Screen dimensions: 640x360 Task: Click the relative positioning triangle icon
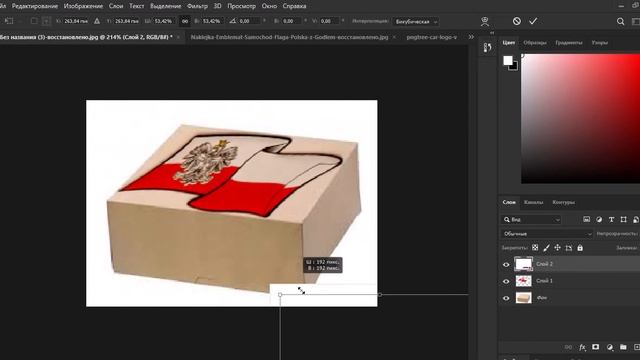pos(97,21)
